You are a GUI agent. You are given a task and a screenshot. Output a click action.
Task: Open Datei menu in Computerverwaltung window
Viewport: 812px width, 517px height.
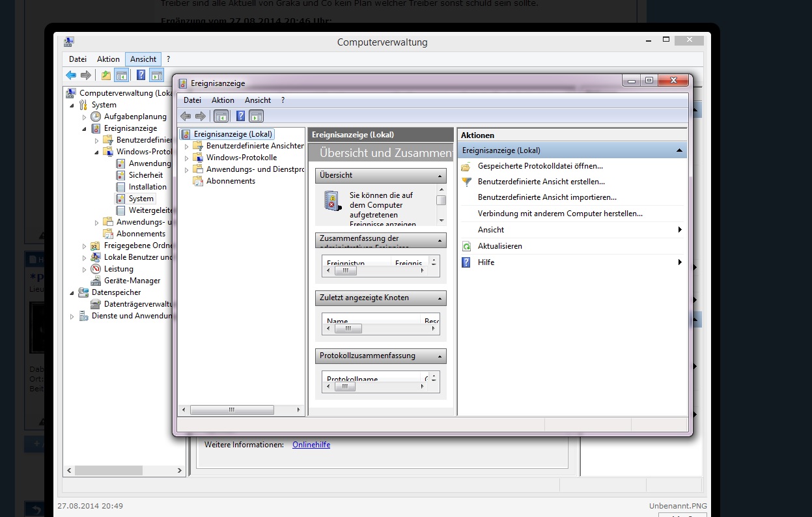tap(77, 59)
